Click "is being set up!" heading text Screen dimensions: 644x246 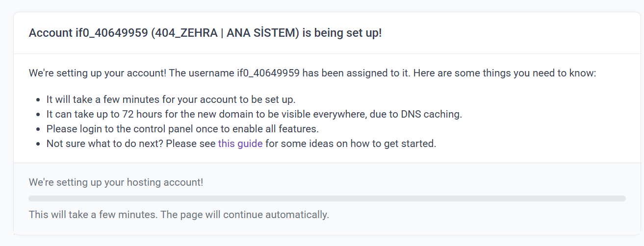click(x=342, y=33)
